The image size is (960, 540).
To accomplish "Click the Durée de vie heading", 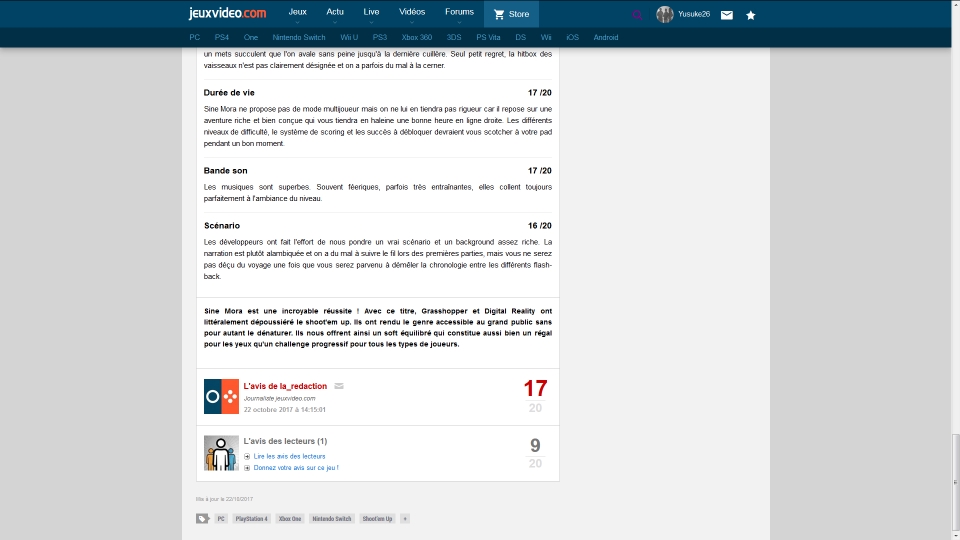I will 229,92.
